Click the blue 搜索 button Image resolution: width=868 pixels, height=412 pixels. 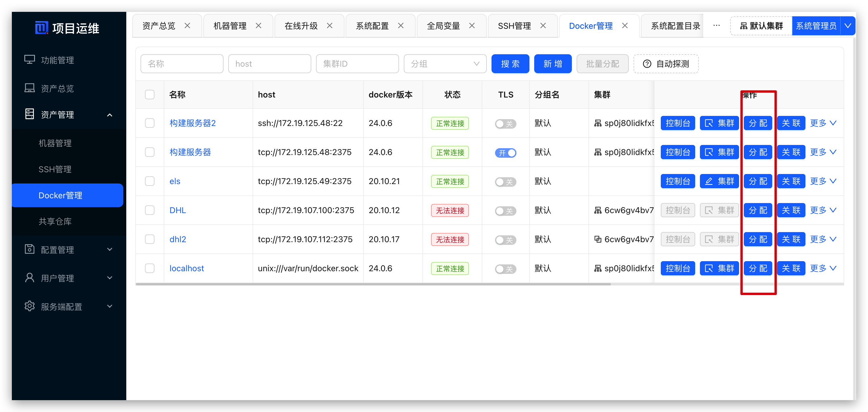(x=510, y=64)
